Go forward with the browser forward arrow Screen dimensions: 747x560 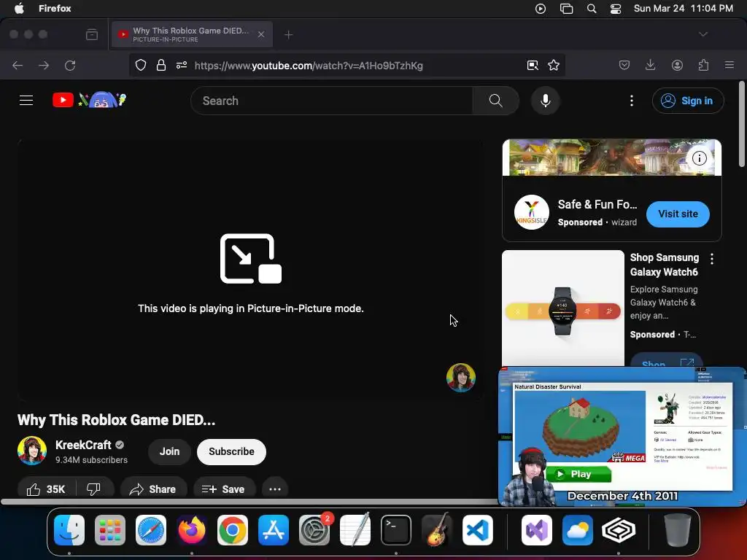pos(44,65)
